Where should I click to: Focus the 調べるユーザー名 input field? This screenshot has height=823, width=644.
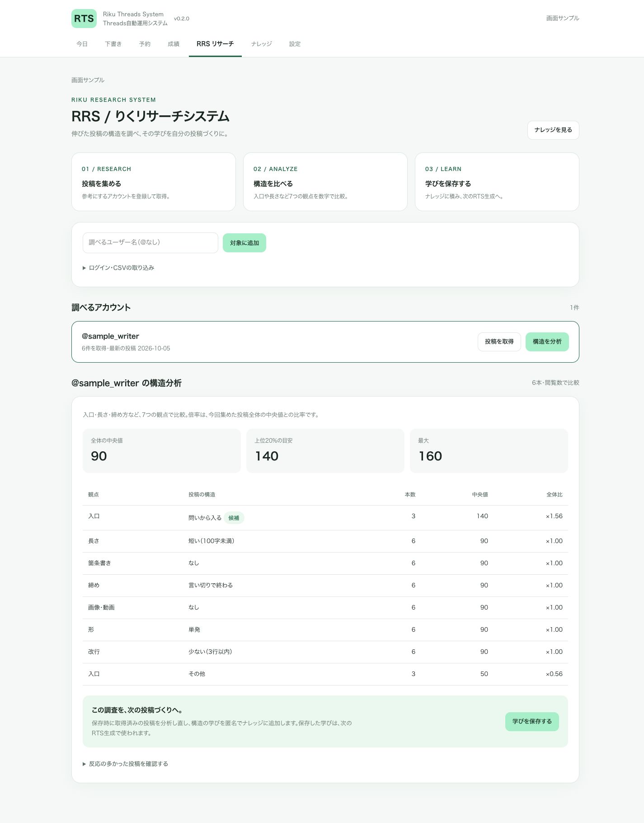(150, 243)
